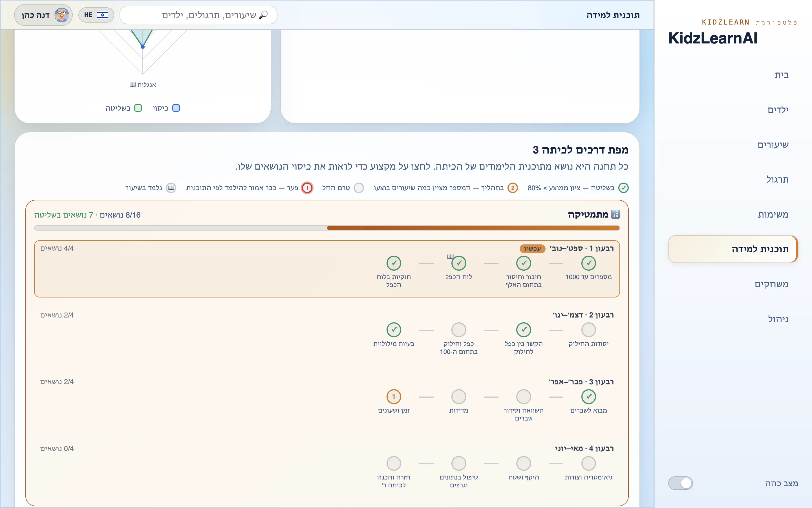The height and width of the screenshot is (508, 812).
Task: Click the '8/16 נושאים' coverage text
Action: tap(120, 215)
